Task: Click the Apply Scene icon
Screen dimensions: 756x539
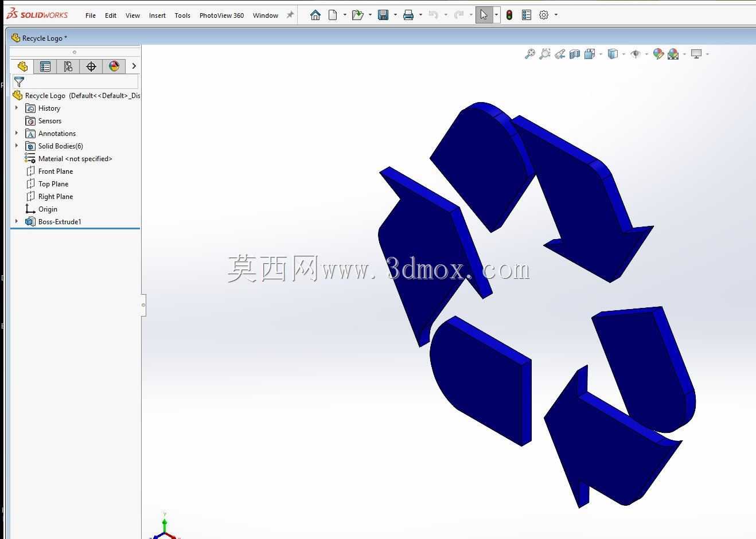Action: (673, 54)
